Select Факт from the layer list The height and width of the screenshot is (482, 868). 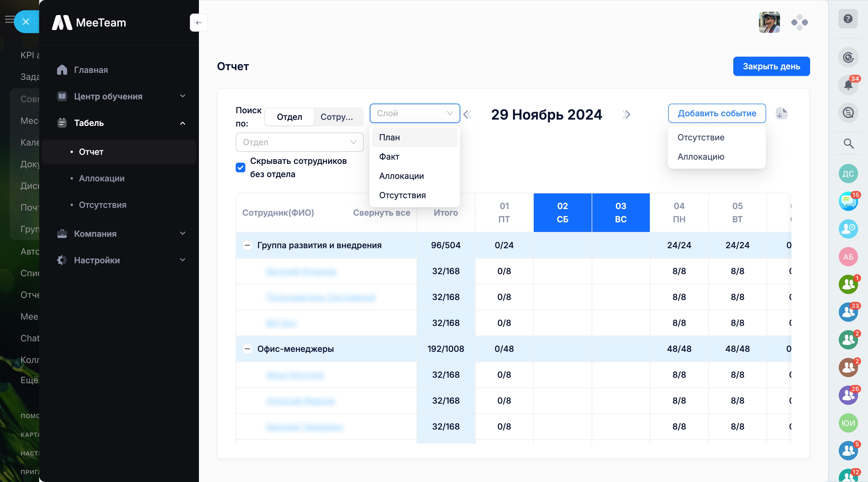click(x=389, y=157)
